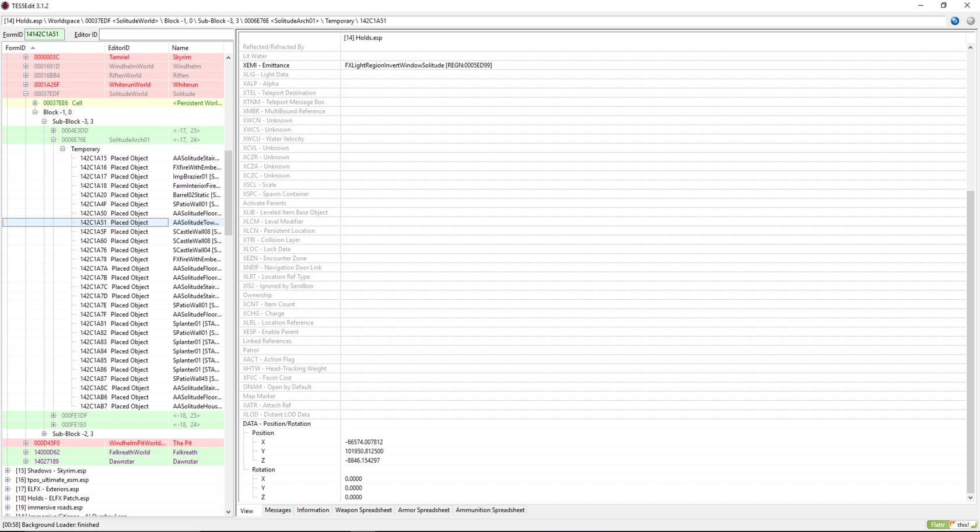
Task: Select placed object row 142C1A16
Action: [114, 167]
